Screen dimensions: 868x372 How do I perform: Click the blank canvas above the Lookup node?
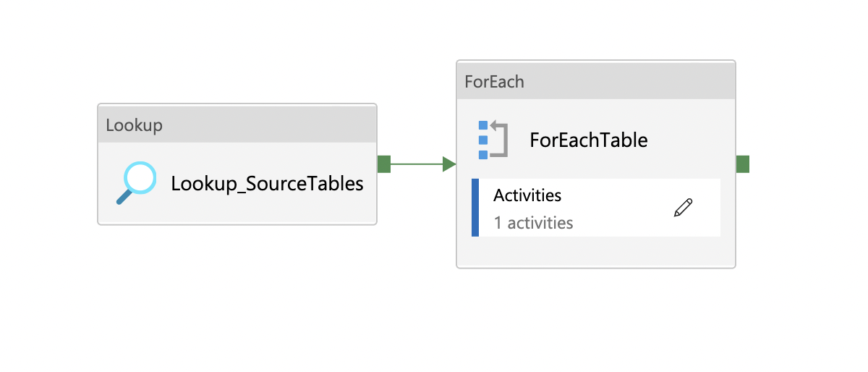[237, 58]
